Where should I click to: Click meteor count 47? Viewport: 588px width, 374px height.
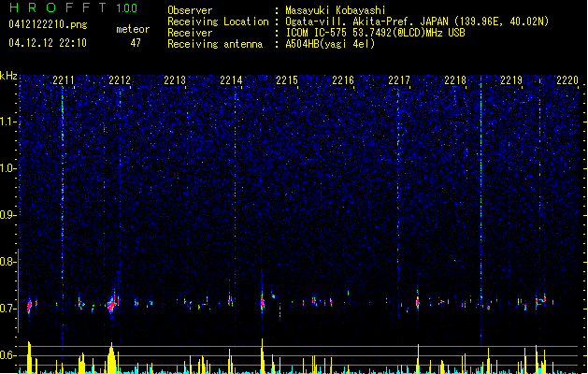[136, 43]
